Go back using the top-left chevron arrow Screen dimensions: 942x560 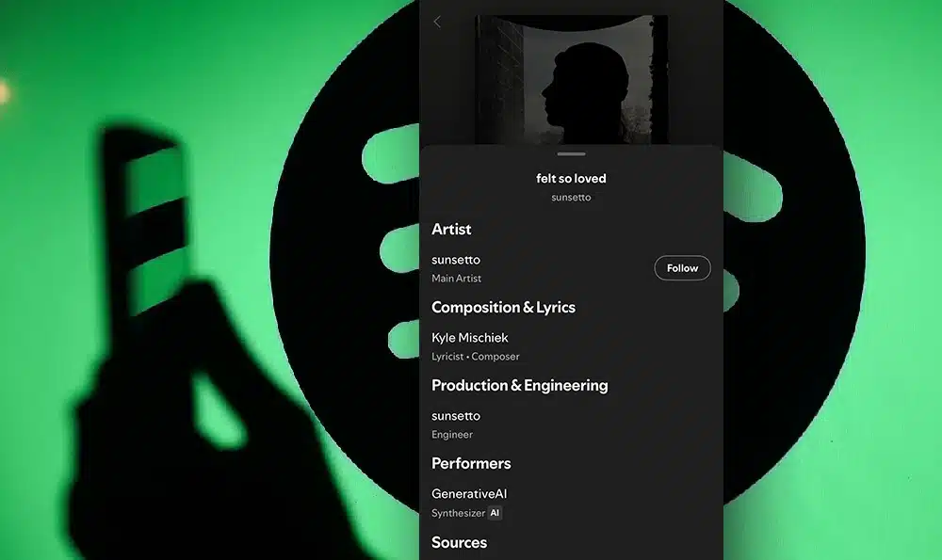point(437,23)
